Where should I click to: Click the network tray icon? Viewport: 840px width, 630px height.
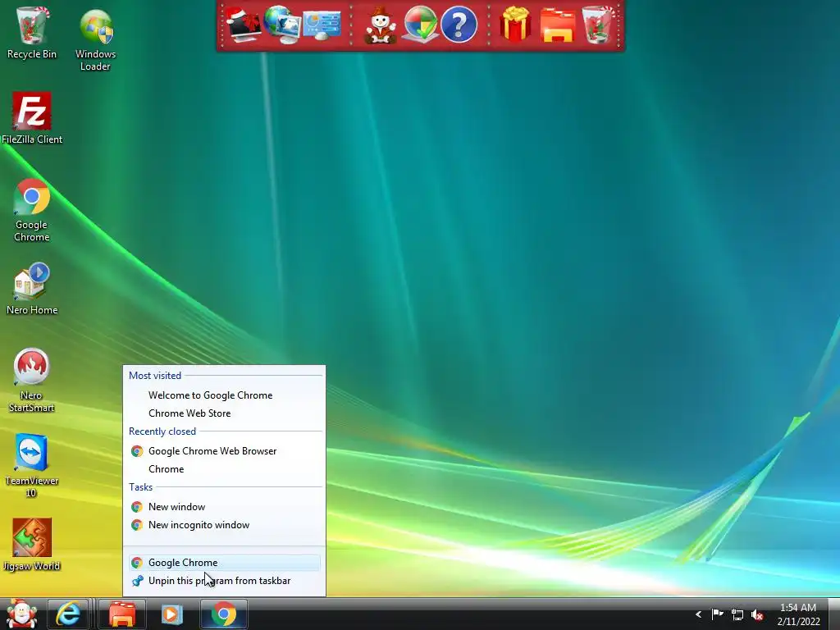click(737, 615)
